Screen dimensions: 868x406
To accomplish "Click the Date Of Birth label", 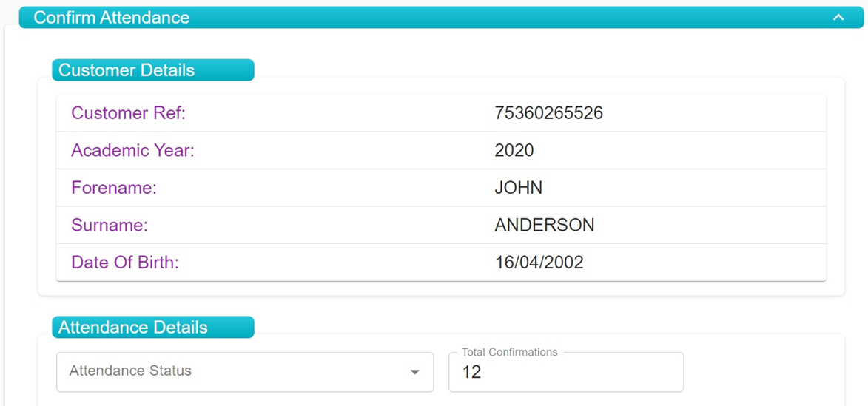I will tap(125, 263).
